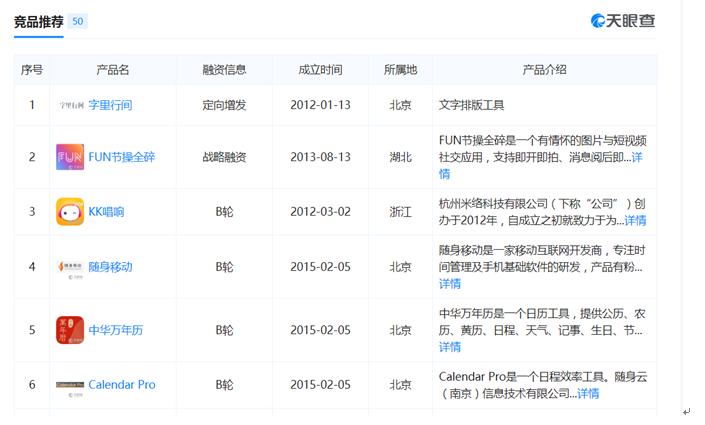705x425 pixels.
Task: Open the FUN节操全碎 product link
Action: click(122, 157)
